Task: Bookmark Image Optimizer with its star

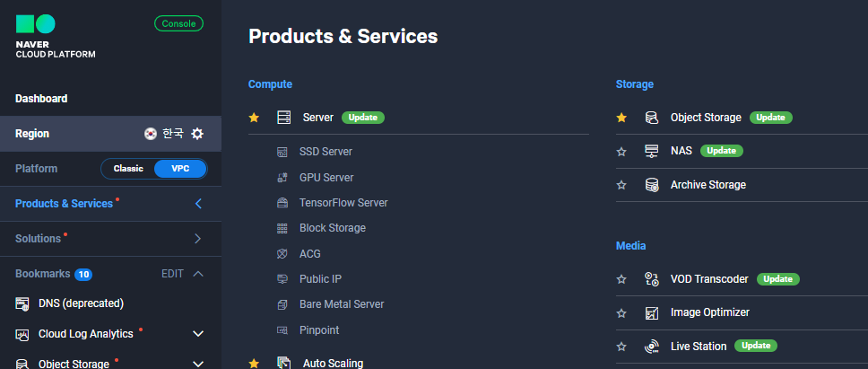Action: pyautogui.click(x=621, y=313)
